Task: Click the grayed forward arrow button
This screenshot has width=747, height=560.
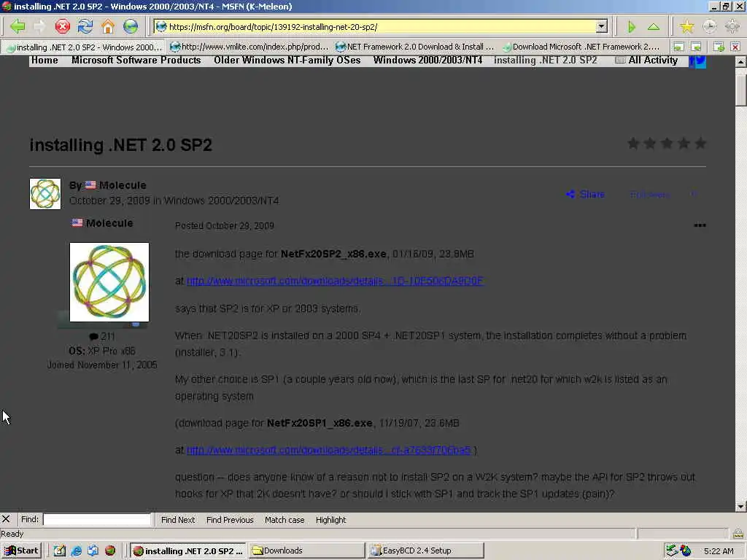Action: point(40,26)
